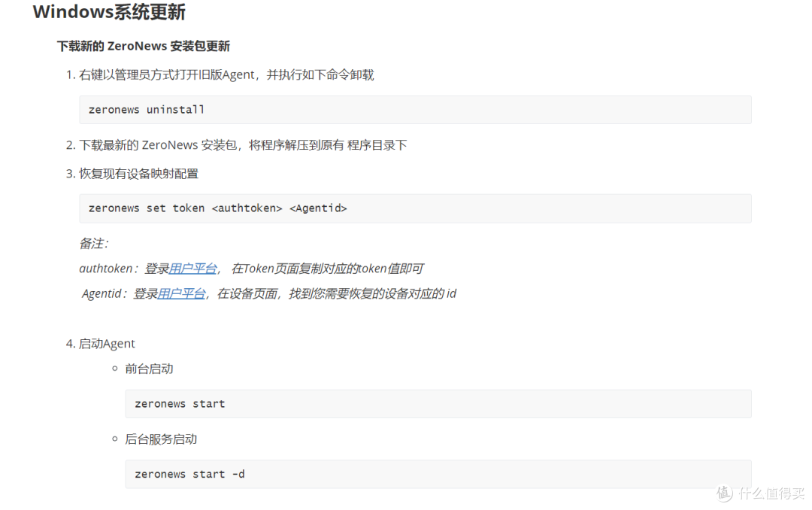812x510 pixels.
Task: Click the text 找到您需要恢复的设备对应的 id
Action: pyautogui.click(x=372, y=294)
